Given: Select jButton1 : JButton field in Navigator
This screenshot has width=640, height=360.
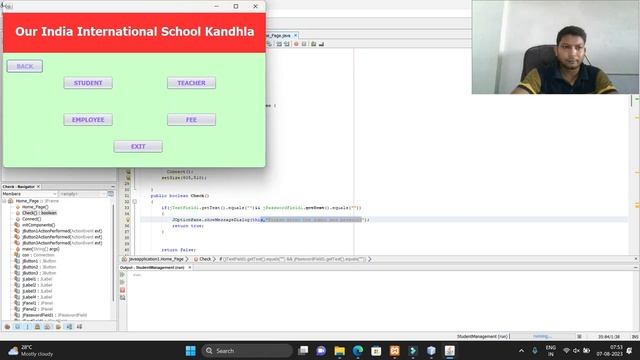Looking at the screenshot, I should click(x=39, y=261).
